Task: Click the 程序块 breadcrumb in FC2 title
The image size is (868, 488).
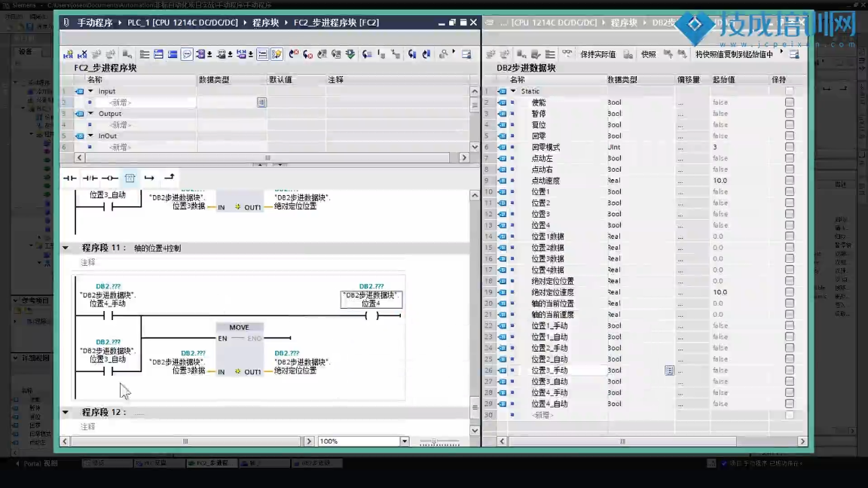Action: coord(266,23)
